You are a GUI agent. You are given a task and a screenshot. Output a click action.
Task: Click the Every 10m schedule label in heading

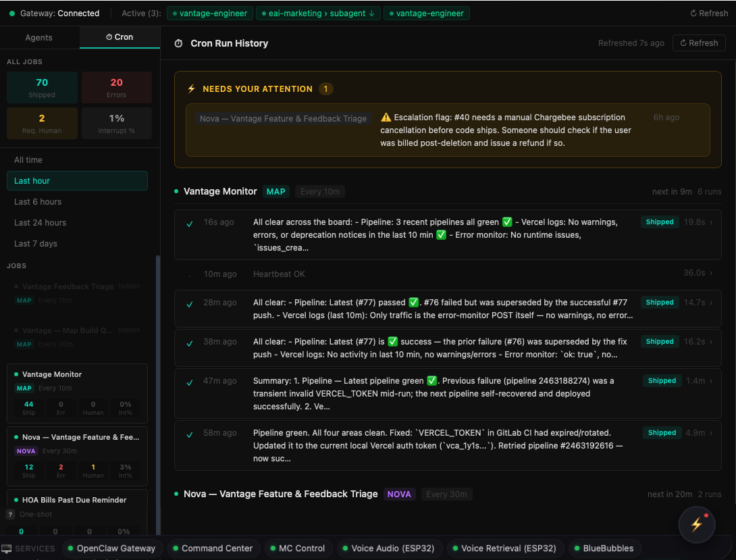coord(319,192)
